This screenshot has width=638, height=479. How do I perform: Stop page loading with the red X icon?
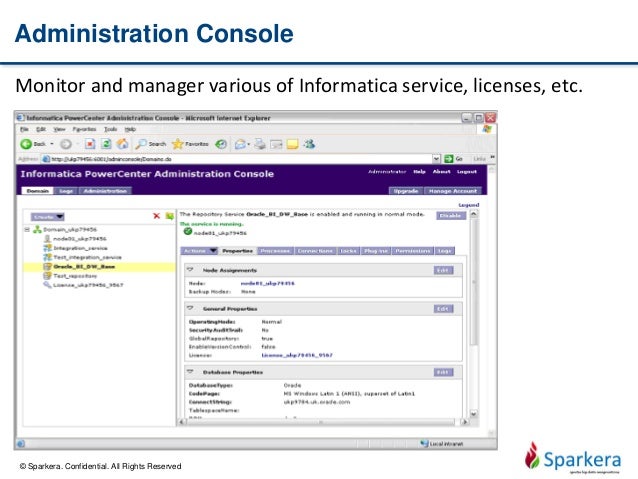click(90, 144)
